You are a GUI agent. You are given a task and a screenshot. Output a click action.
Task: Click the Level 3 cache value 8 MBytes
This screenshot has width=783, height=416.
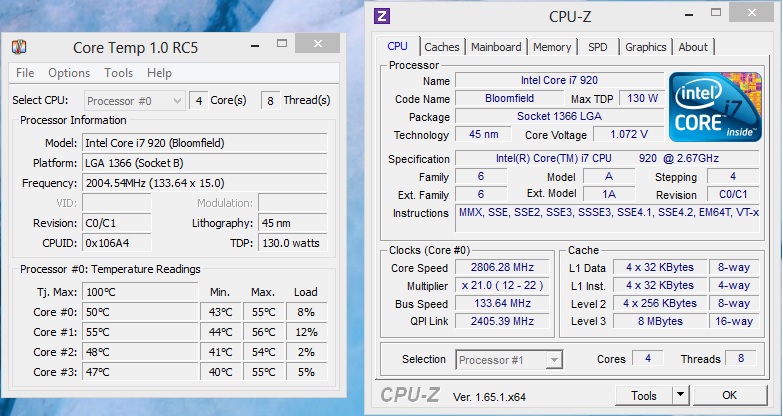660,321
